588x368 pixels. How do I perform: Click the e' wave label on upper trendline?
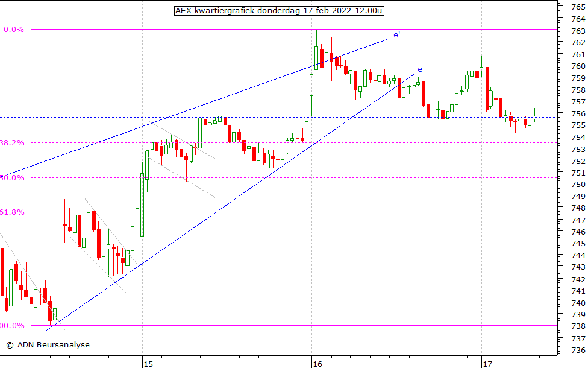click(396, 35)
